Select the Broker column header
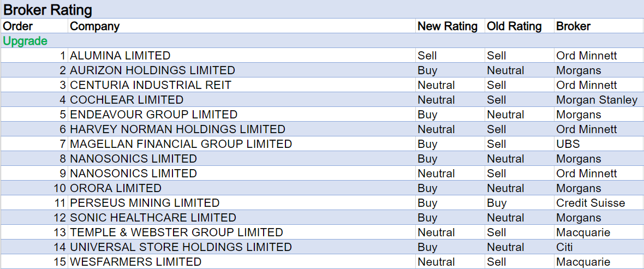This screenshot has width=644, height=269. [x=573, y=26]
